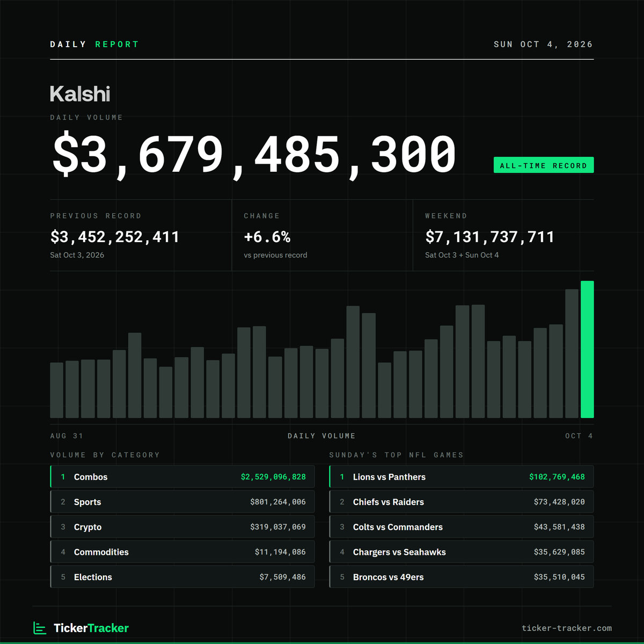Select the Combos category row
This screenshot has height=644, width=644.
tap(182, 477)
